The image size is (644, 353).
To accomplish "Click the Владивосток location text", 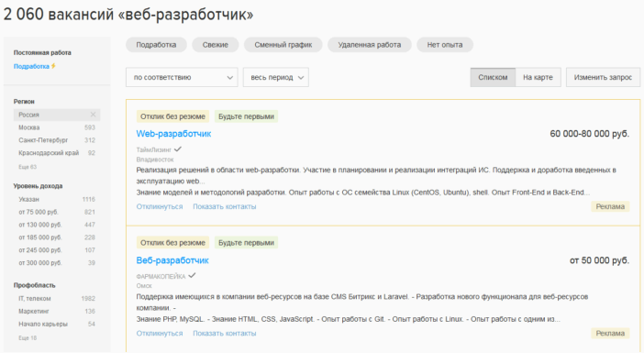I will point(155,160).
